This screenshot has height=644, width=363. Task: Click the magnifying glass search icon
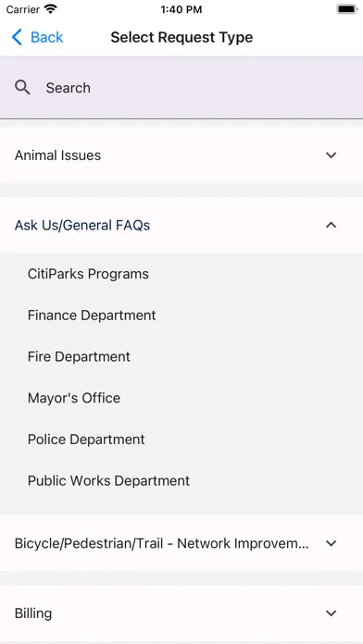pyautogui.click(x=22, y=88)
